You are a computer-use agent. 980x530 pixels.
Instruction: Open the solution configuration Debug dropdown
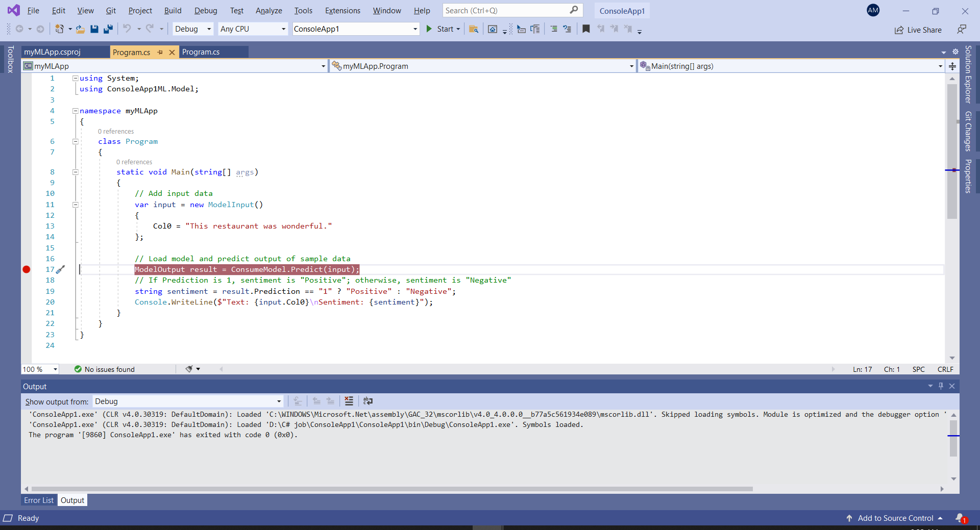[x=208, y=29]
